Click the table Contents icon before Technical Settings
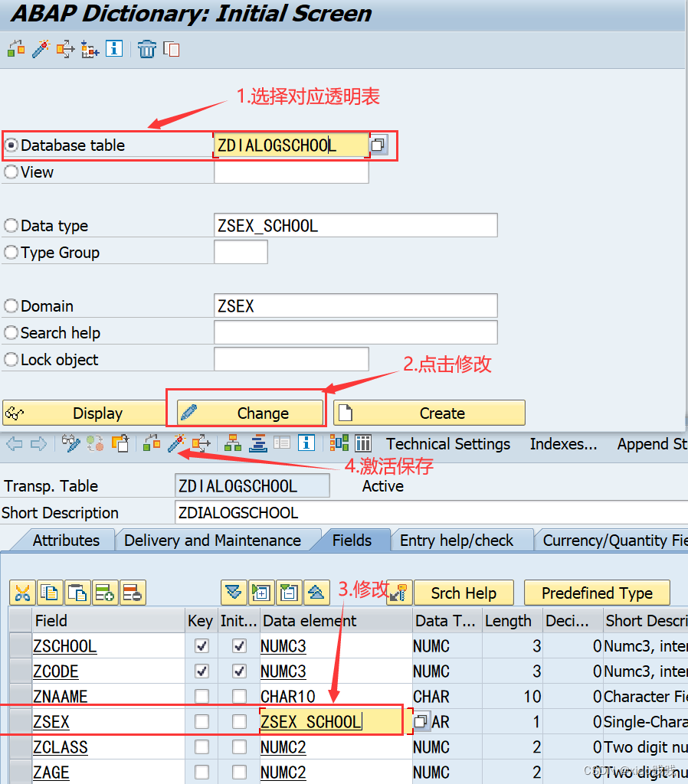 coord(363,443)
